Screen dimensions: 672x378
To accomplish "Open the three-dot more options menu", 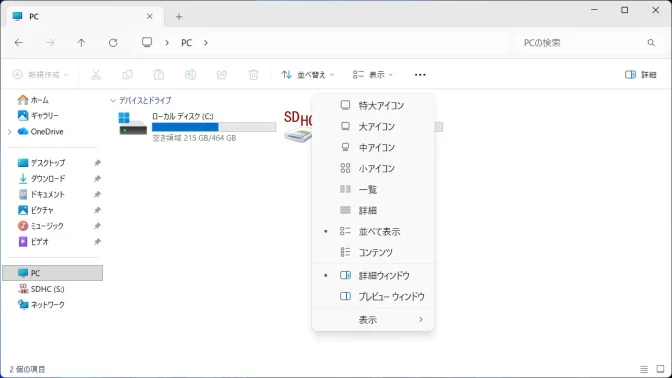I will (420, 75).
